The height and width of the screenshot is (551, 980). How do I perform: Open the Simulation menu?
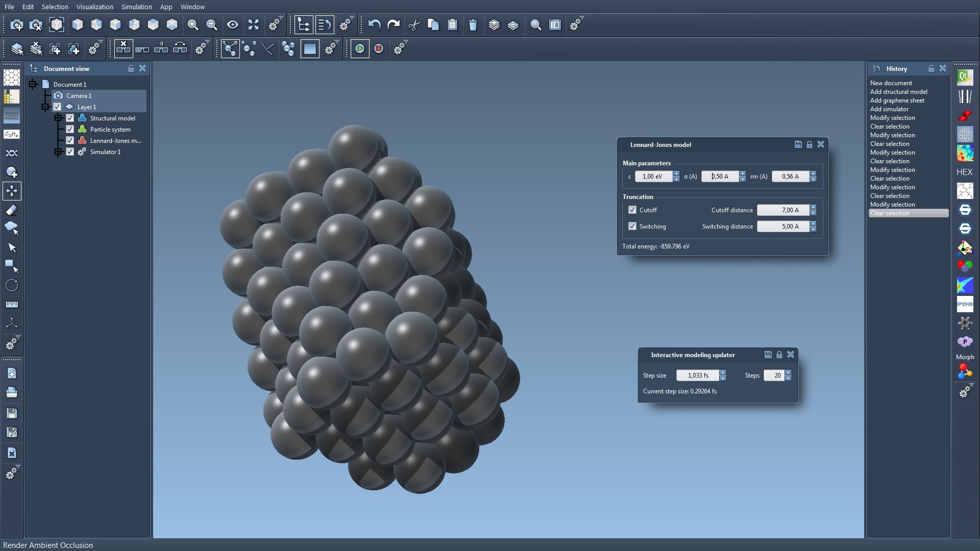[136, 7]
